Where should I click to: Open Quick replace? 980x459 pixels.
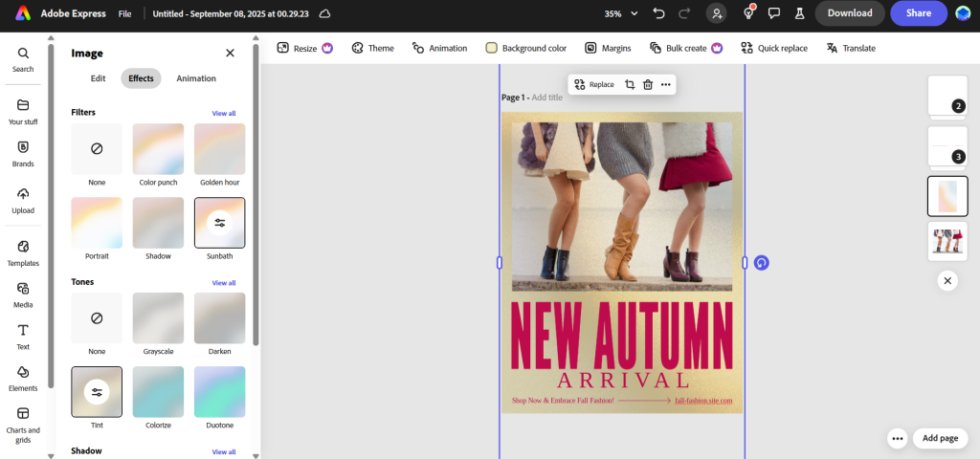[x=774, y=48]
